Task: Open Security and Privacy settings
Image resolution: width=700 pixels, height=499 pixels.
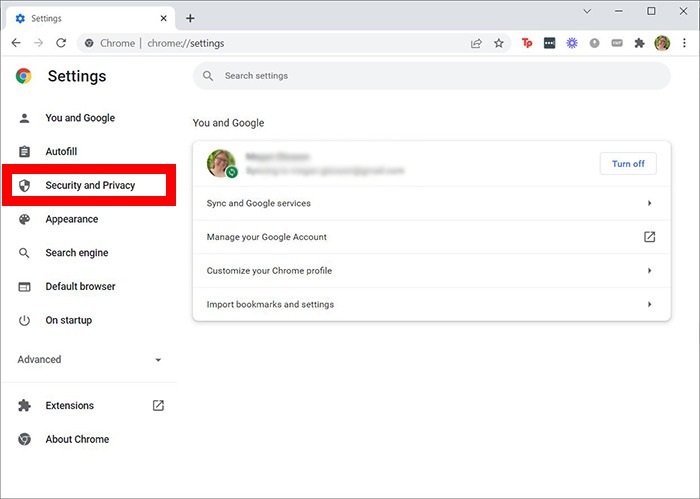Action: click(89, 185)
